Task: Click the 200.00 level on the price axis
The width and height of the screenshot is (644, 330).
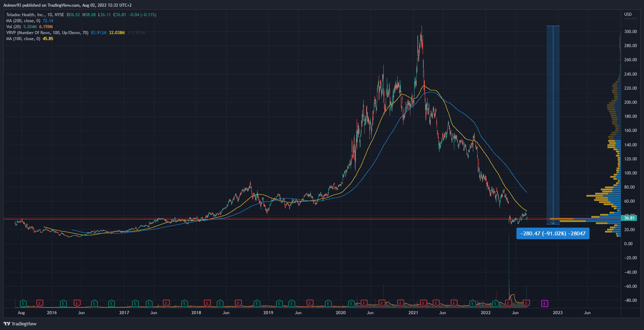Action: [630, 102]
